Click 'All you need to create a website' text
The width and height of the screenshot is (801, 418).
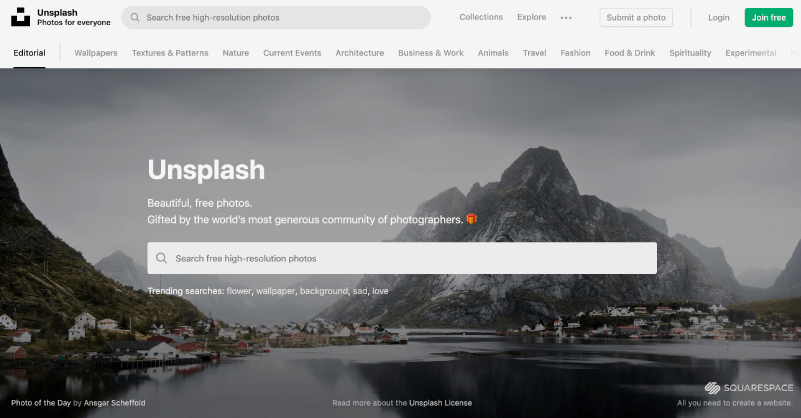coord(735,403)
